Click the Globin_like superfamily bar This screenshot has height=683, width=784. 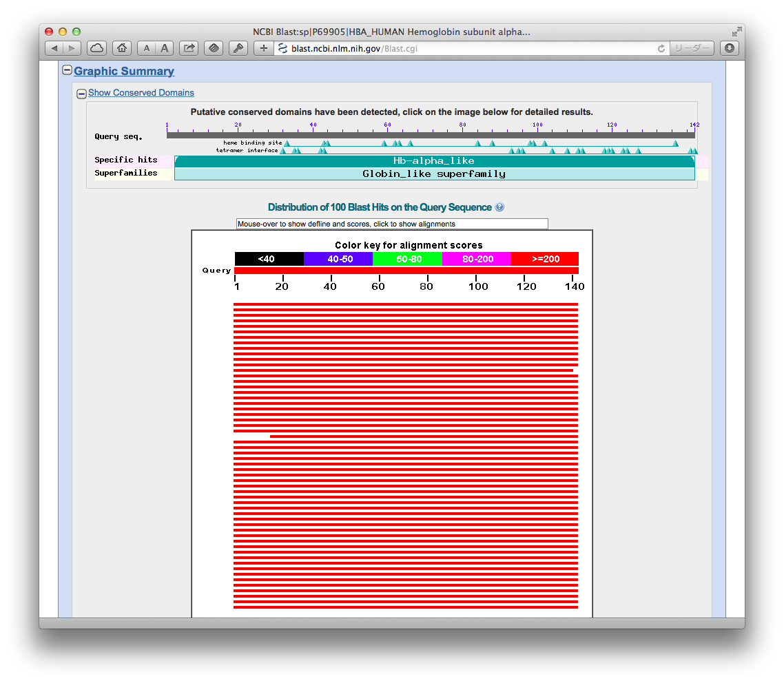coord(434,174)
